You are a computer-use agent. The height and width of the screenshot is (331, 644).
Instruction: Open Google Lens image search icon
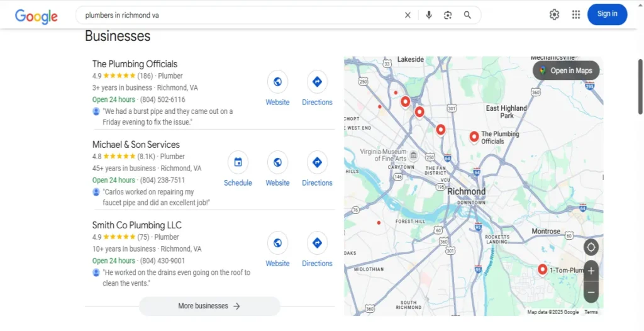click(448, 15)
